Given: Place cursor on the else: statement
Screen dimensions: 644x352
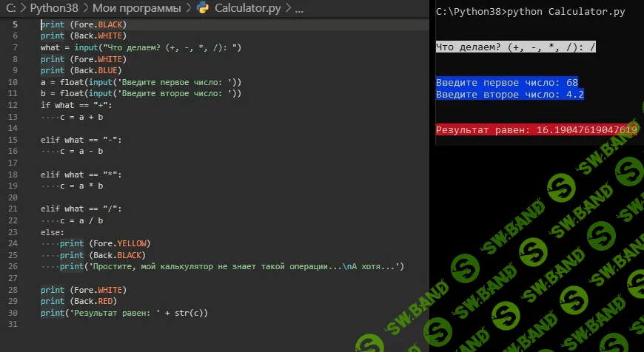Looking at the screenshot, I should click(x=53, y=232).
